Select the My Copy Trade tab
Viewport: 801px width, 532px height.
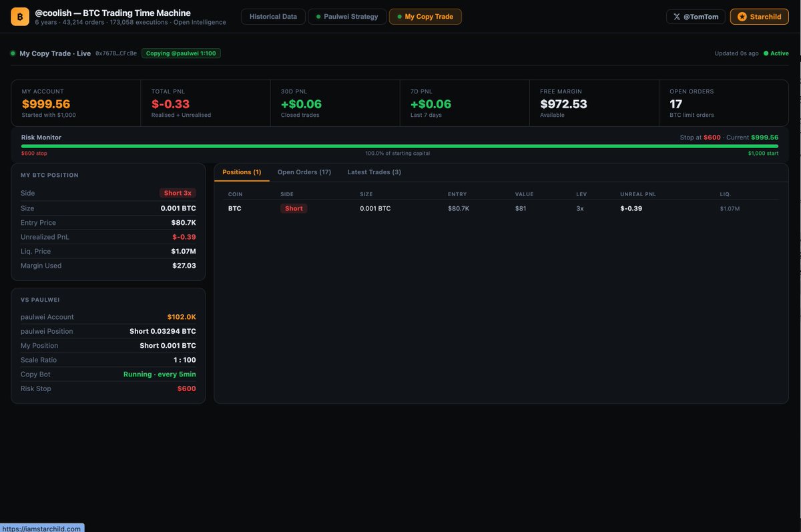pyautogui.click(x=425, y=17)
